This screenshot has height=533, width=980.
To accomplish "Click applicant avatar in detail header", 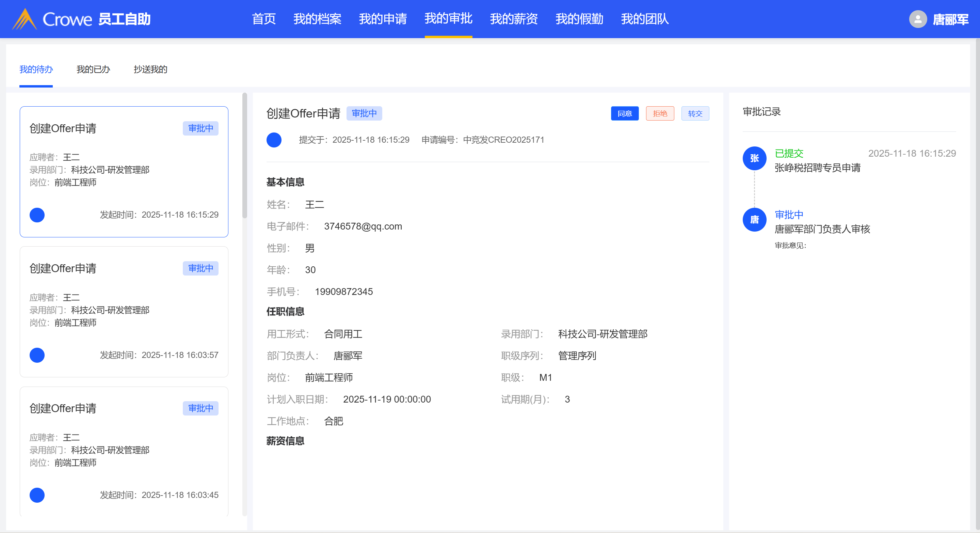I will [274, 140].
